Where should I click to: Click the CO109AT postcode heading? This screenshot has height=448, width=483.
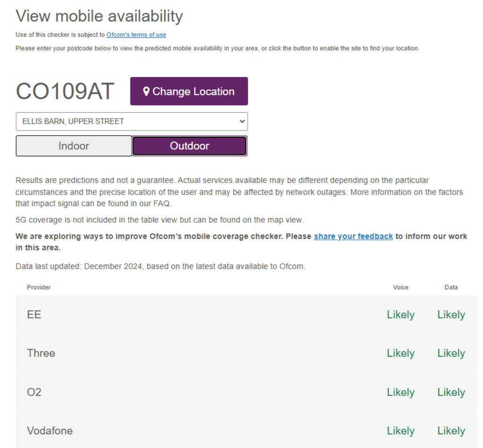point(65,91)
